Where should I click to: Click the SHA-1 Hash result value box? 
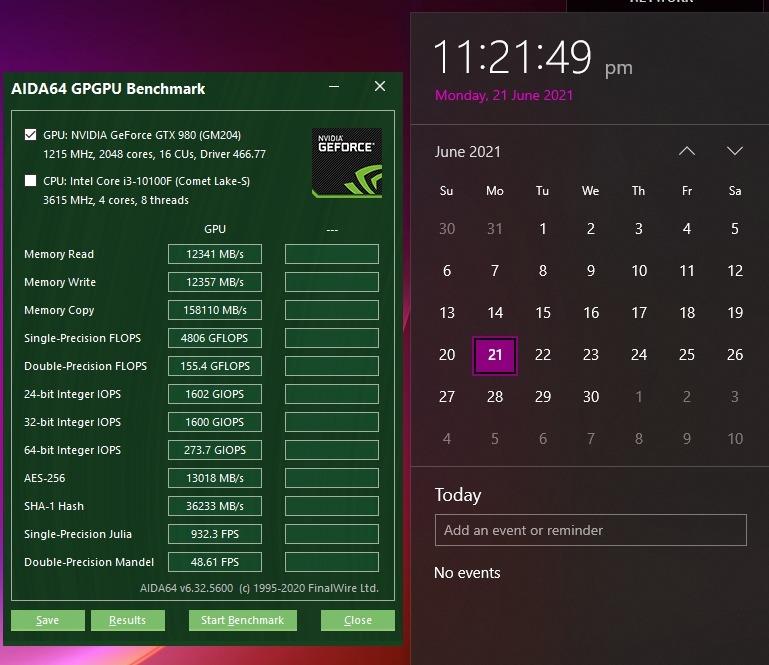(x=214, y=506)
